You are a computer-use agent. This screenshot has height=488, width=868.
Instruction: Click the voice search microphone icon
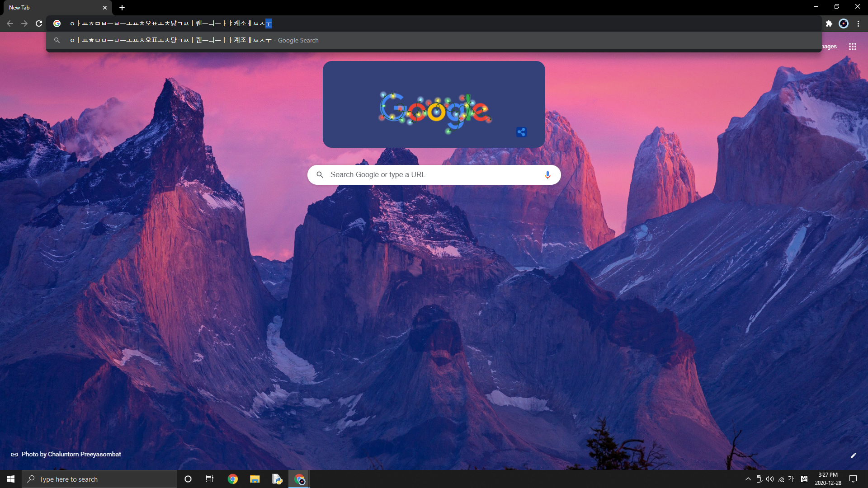(547, 175)
